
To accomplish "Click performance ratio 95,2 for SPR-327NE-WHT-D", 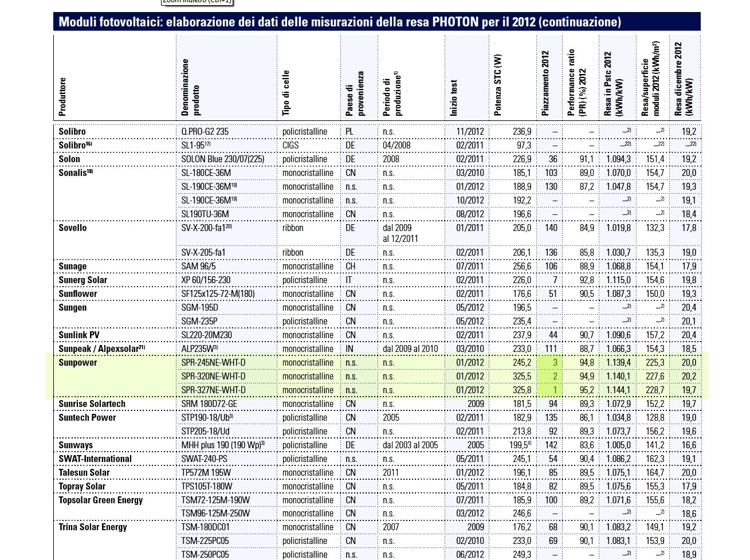I will coord(587,390).
